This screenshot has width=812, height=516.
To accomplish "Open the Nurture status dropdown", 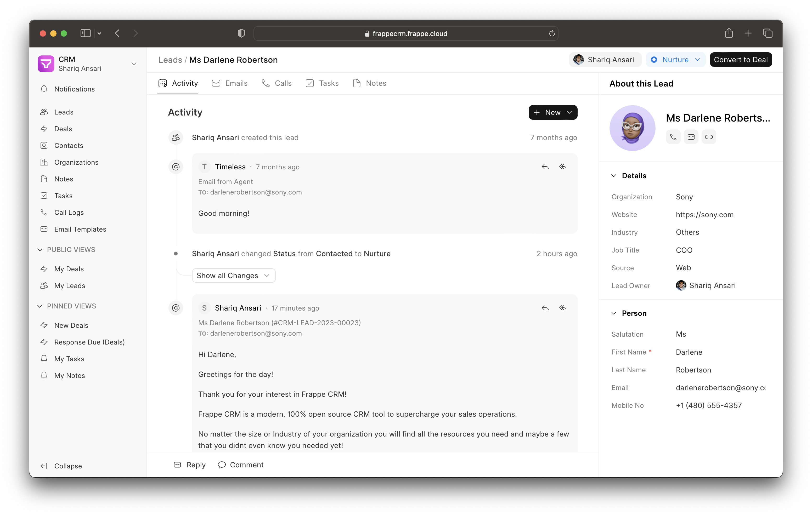I will [x=675, y=59].
